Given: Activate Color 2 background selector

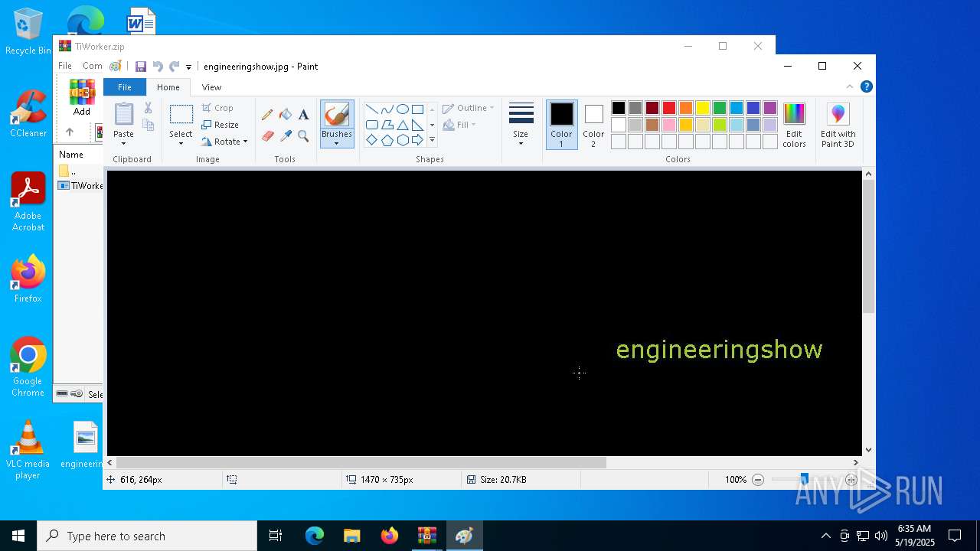Looking at the screenshot, I should pyautogui.click(x=593, y=125).
